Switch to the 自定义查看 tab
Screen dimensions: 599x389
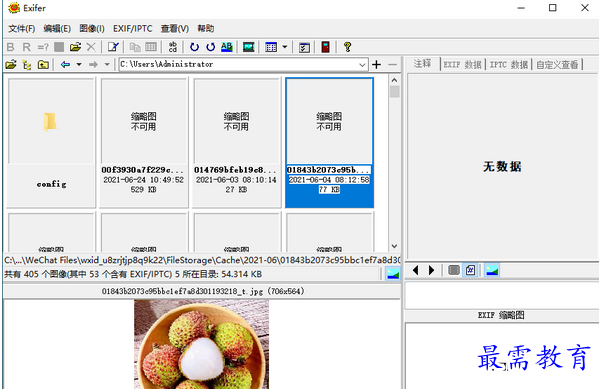click(x=557, y=65)
